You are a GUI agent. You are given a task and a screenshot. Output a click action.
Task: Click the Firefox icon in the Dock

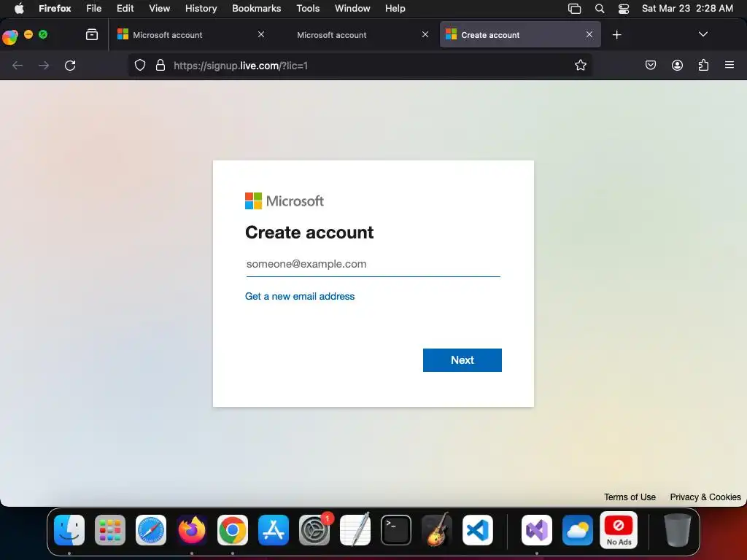point(192,529)
